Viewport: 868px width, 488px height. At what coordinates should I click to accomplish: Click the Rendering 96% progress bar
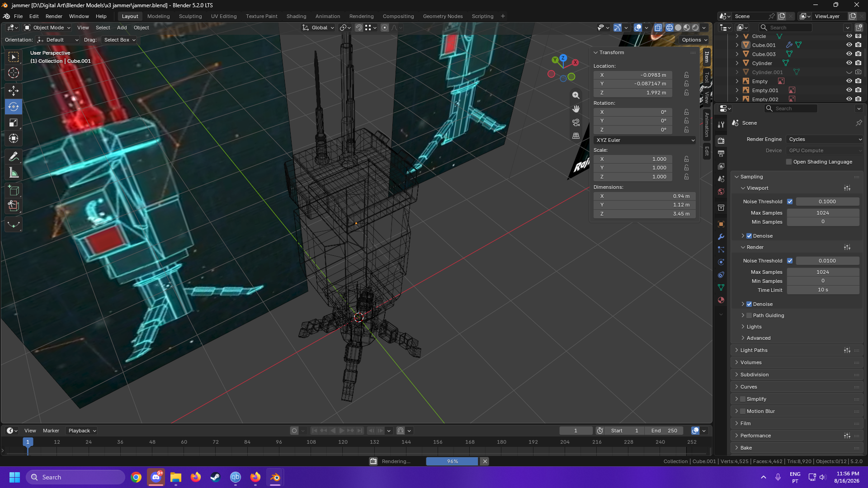point(452,461)
